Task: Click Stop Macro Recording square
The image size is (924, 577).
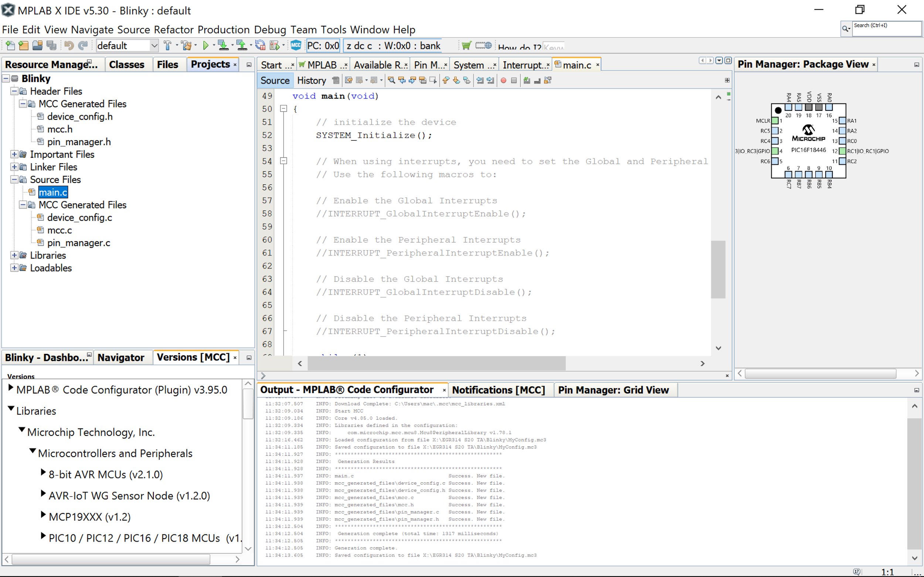Action: pyautogui.click(x=514, y=81)
